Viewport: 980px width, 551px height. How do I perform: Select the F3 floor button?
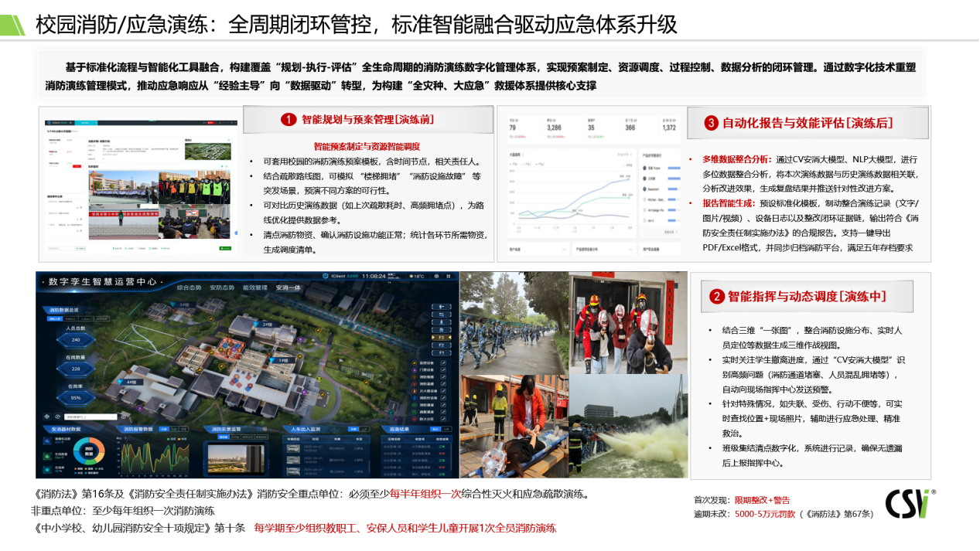(x=442, y=337)
